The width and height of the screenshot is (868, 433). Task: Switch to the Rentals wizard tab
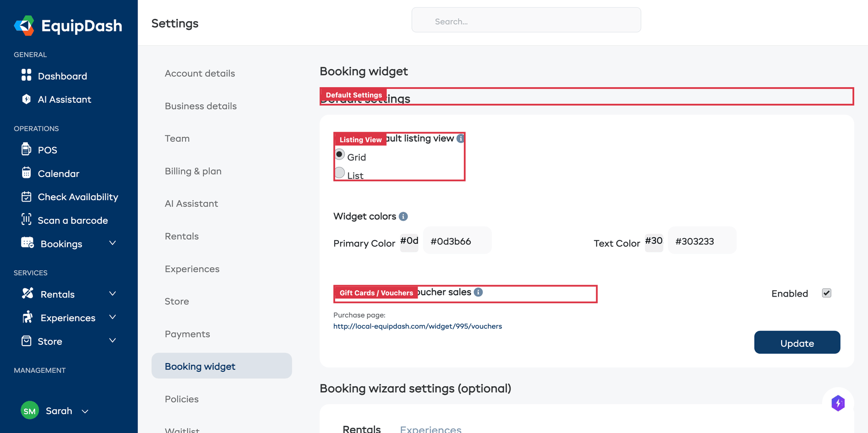click(x=362, y=429)
